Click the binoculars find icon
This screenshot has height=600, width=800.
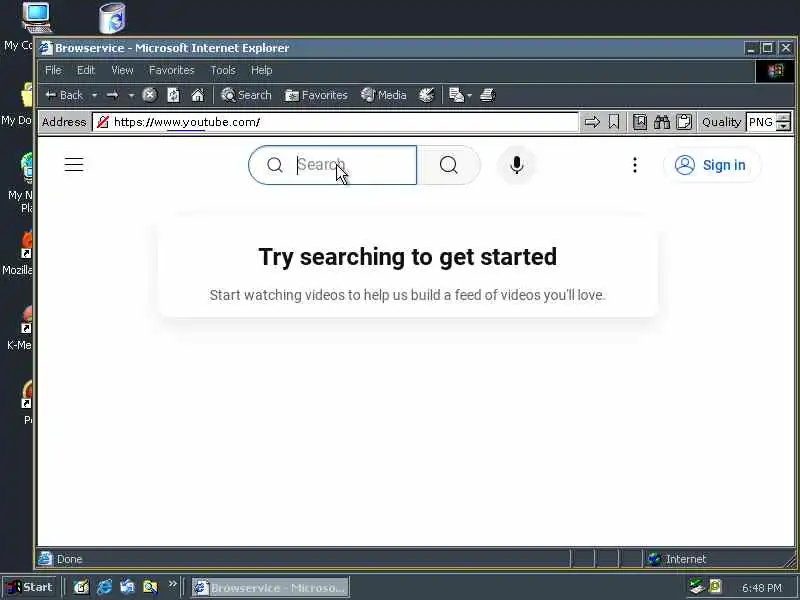pyautogui.click(x=662, y=122)
